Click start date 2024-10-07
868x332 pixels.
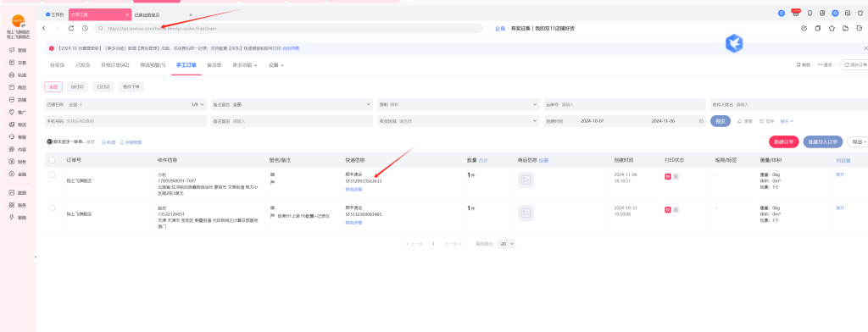point(593,120)
